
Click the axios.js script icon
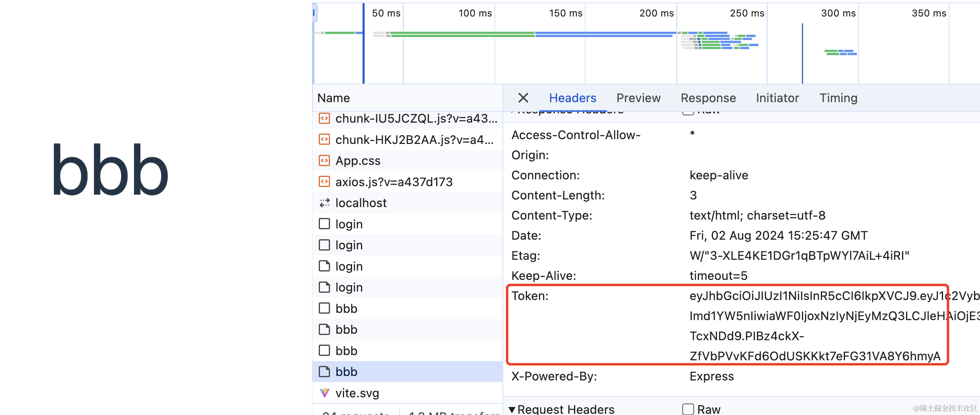pyautogui.click(x=324, y=182)
